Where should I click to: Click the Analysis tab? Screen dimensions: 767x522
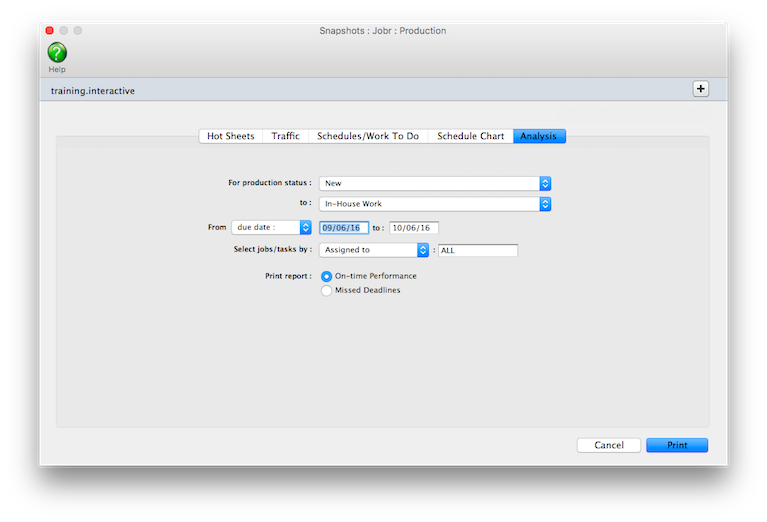click(x=539, y=136)
